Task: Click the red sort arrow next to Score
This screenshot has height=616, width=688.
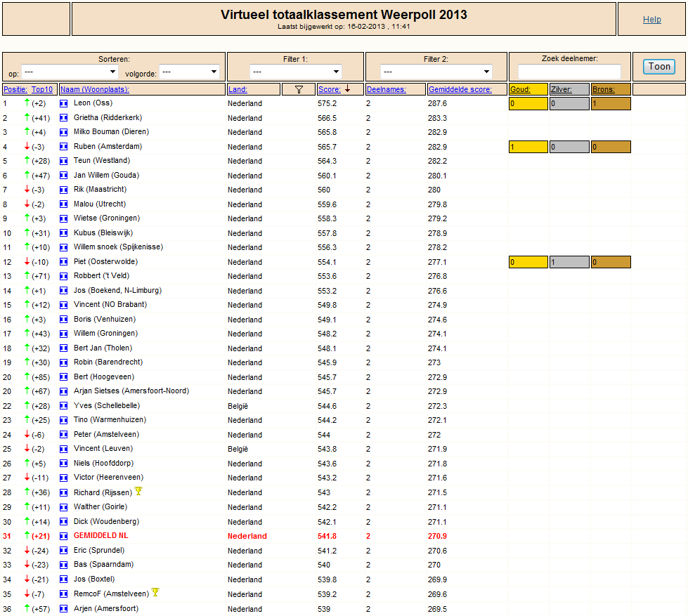Action: click(347, 89)
